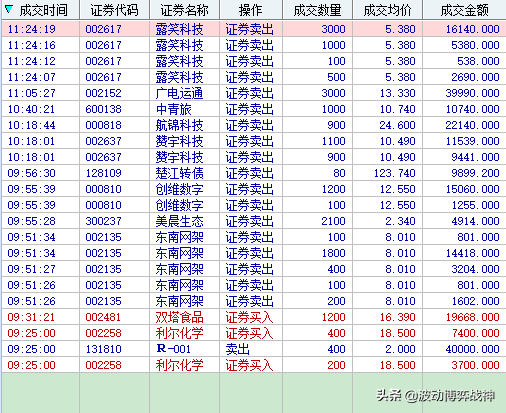
Task: Click security code 128109
Action: 103,173
